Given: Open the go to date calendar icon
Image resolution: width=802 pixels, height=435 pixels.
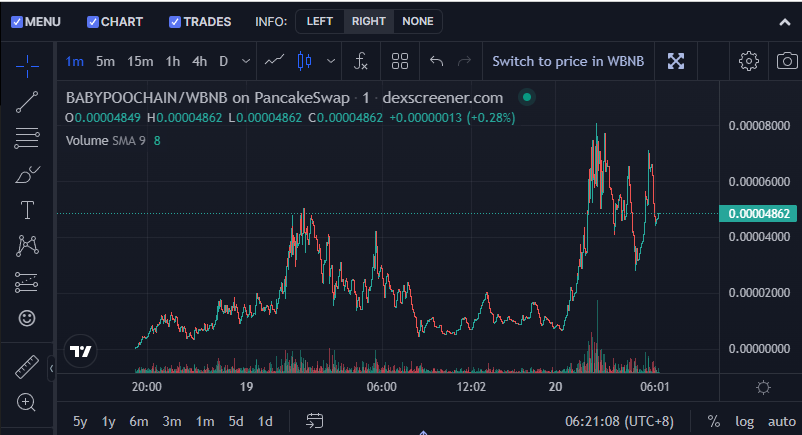Looking at the screenshot, I should [315, 421].
